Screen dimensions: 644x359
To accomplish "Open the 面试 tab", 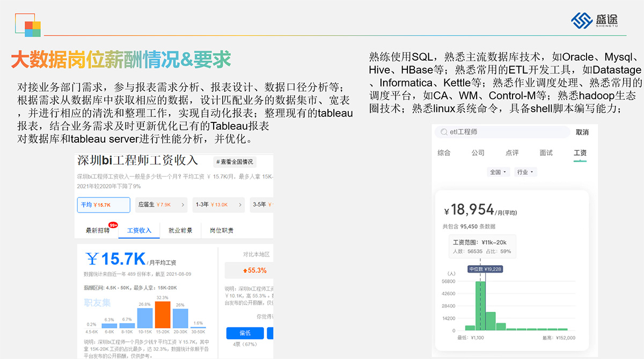I will click(546, 153).
